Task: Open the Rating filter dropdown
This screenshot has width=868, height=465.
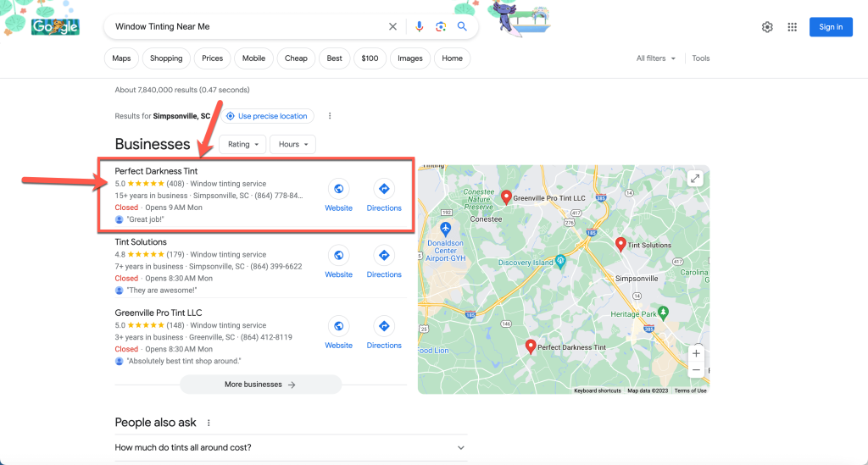Action: (242, 144)
